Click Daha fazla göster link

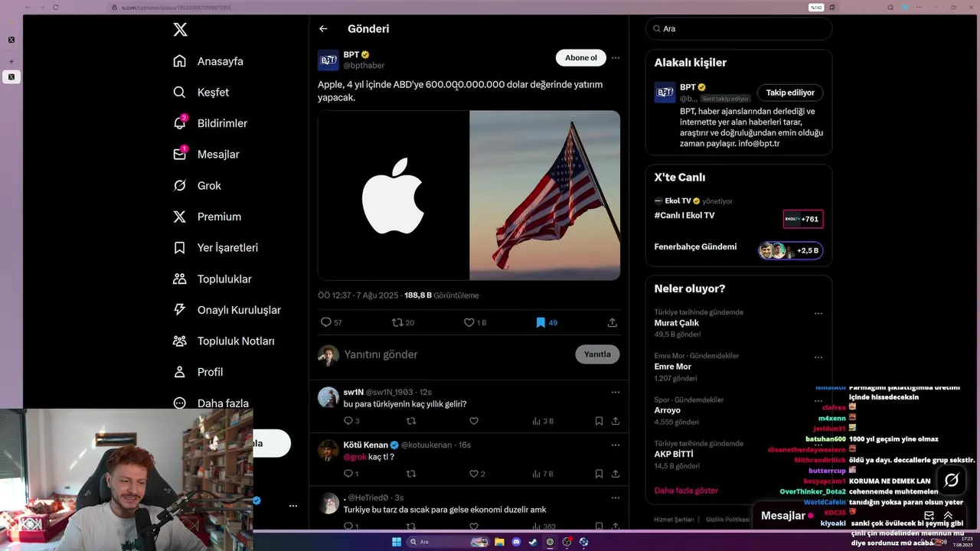coord(686,491)
